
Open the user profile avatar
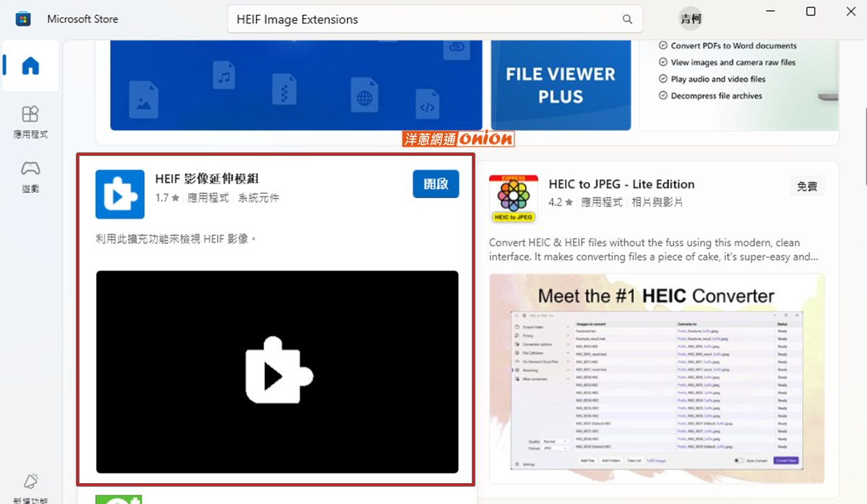691,19
